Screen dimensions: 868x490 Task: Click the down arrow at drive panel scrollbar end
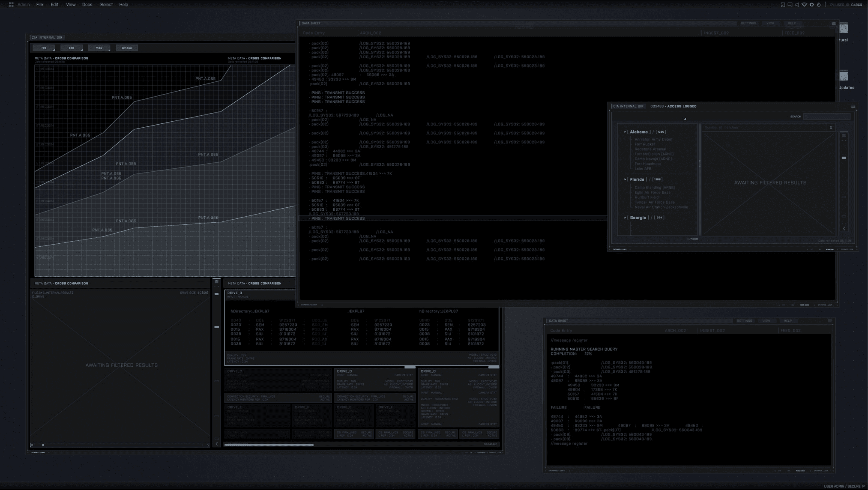point(208,445)
